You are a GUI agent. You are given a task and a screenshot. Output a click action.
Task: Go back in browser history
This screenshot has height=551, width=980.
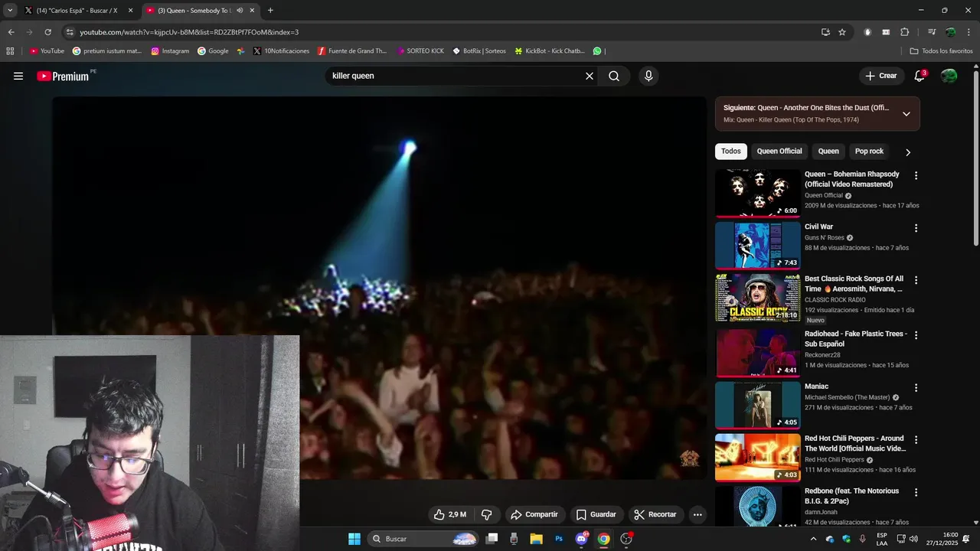11,32
